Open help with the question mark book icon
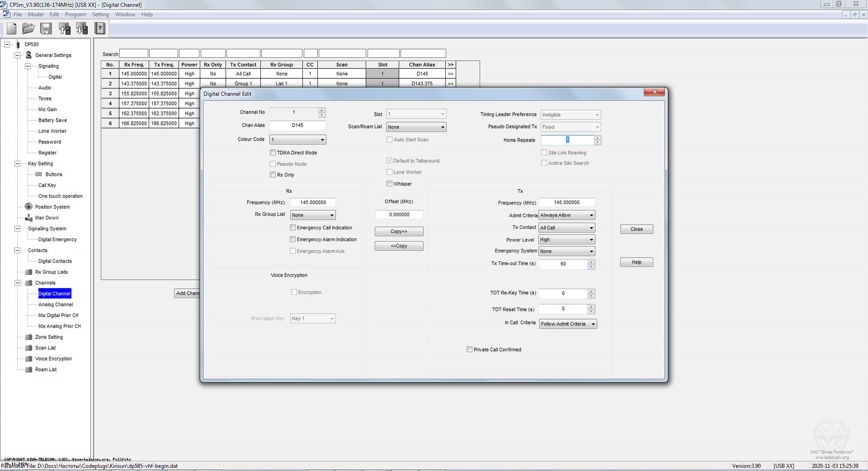Image resolution: width=868 pixels, height=471 pixels. (99, 29)
